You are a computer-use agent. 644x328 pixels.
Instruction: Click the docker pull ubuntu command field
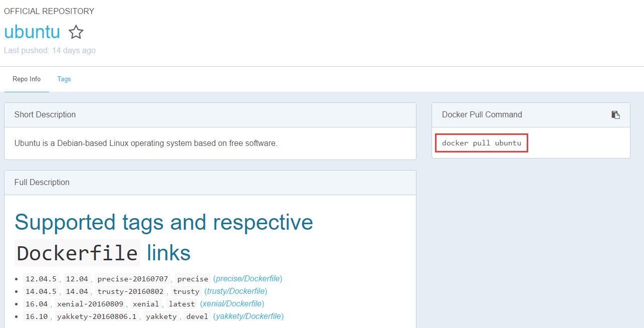pos(482,143)
